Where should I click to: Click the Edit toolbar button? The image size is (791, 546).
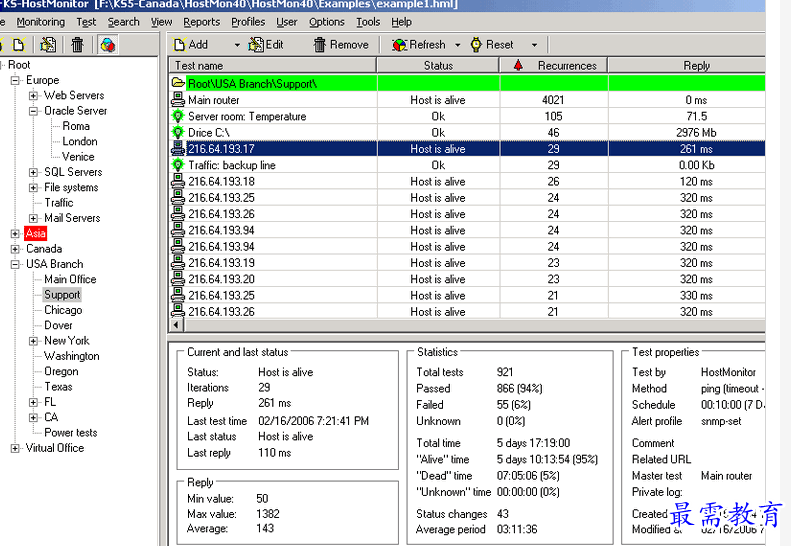click(x=266, y=45)
